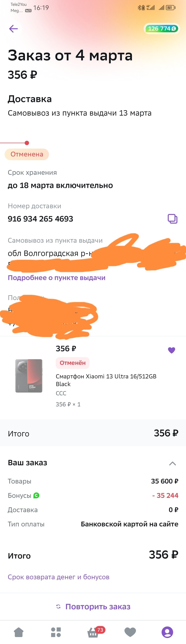The height and width of the screenshot is (644, 186).
Task: Copy the delivery number with the copy icon
Action: point(172,219)
